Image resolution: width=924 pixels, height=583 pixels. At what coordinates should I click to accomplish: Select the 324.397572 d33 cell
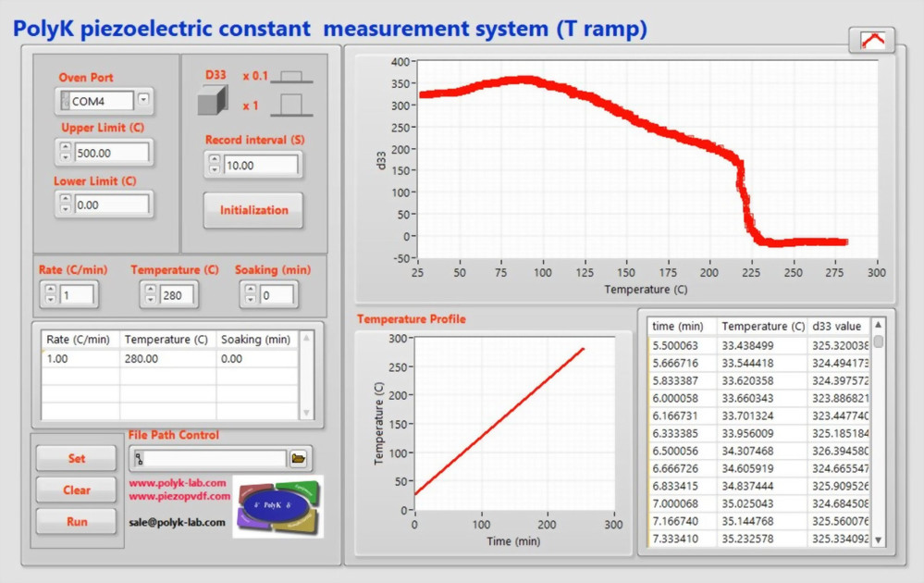click(x=838, y=381)
